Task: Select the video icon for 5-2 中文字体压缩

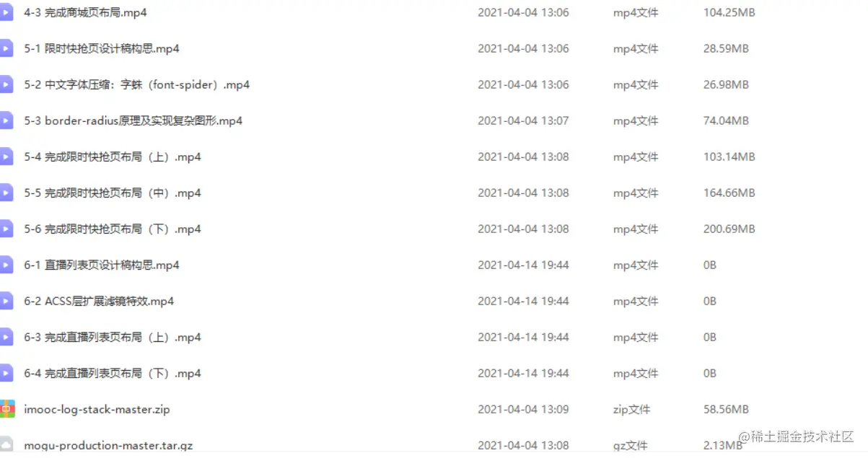Action: coord(6,84)
